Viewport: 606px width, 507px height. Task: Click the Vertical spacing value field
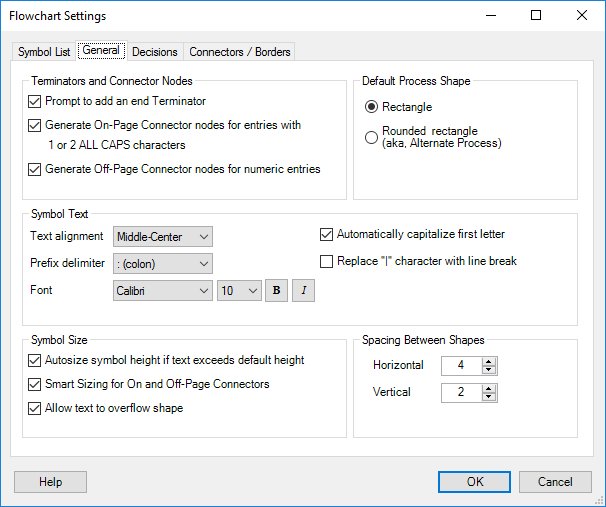pyautogui.click(x=461, y=393)
